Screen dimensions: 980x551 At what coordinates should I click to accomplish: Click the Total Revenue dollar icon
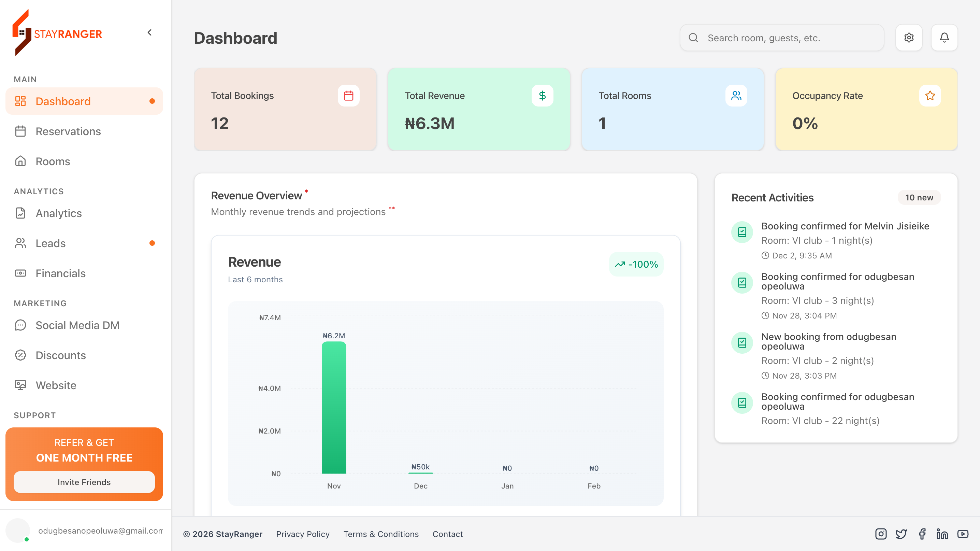click(542, 96)
